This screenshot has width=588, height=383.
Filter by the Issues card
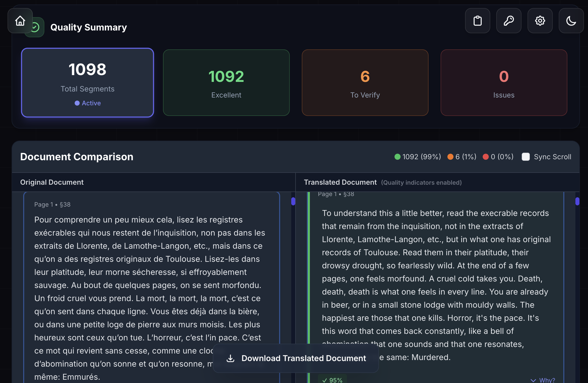(504, 83)
